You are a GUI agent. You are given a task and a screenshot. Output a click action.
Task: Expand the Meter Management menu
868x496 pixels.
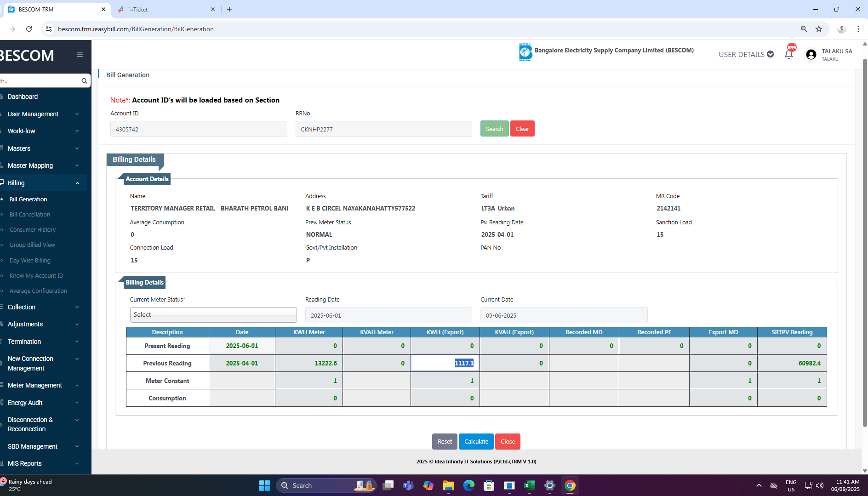point(43,385)
